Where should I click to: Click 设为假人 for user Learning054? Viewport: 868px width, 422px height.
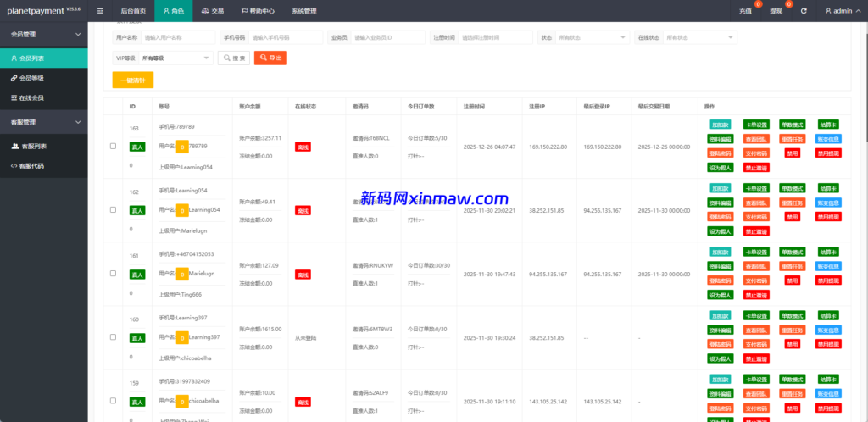pos(721,231)
